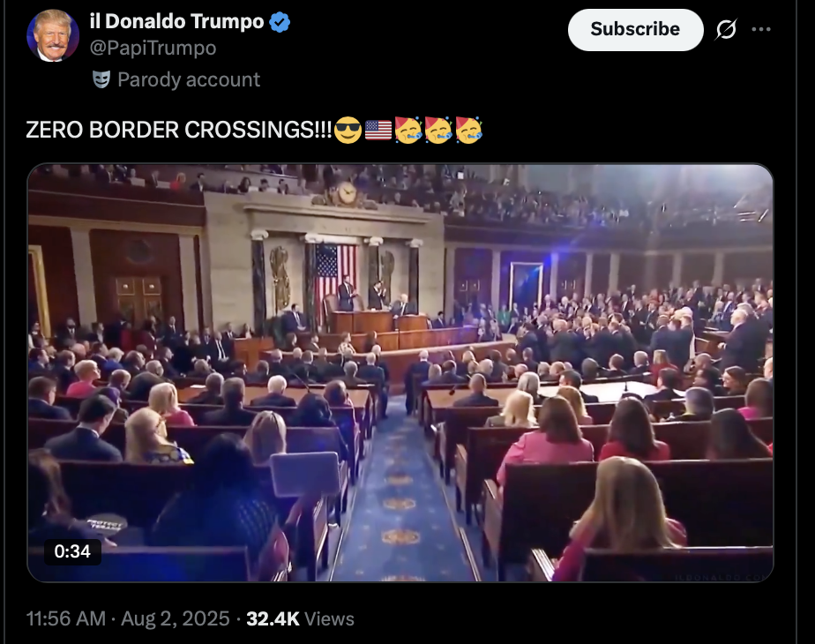The height and width of the screenshot is (644, 815).
Task: Click the last party face emoji
Action: [x=469, y=130]
